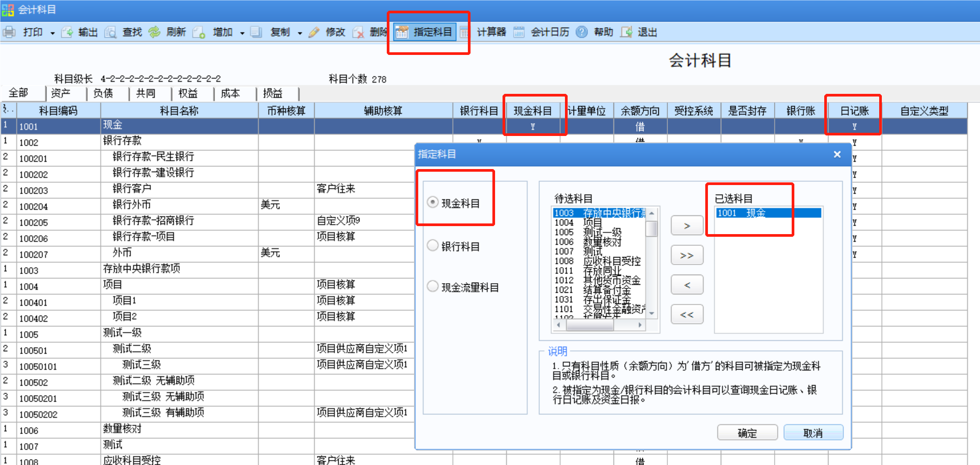Click the 现金科目 column header
This screenshot has height=465, width=980.
pyautogui.click(x=532, y=110)
